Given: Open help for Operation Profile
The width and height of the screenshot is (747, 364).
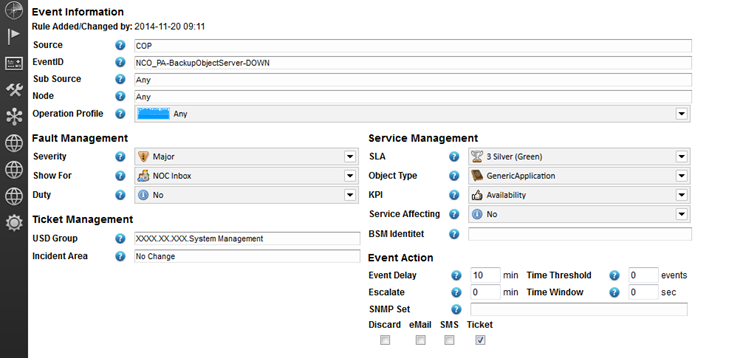Looking at the screenshot, I should point(120,114).
